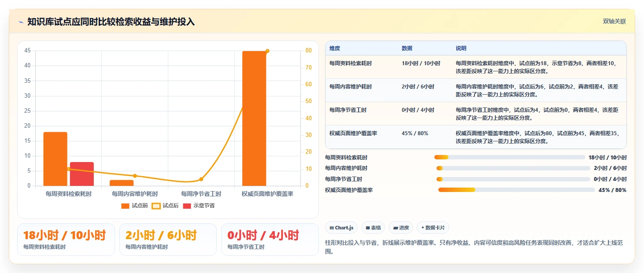
Task: Click the 每周内容维护耗时 small orange bar
Action: coord(122,183)
